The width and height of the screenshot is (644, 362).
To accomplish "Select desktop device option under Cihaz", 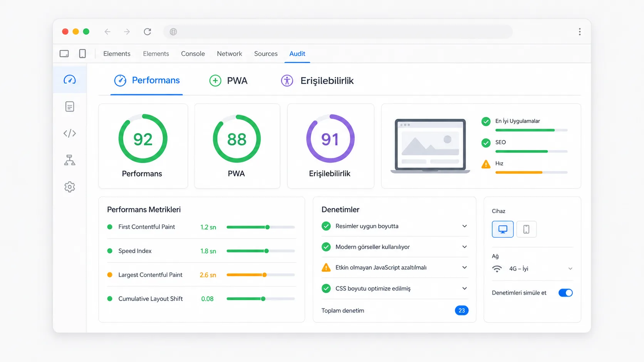I will coord(503,229).
